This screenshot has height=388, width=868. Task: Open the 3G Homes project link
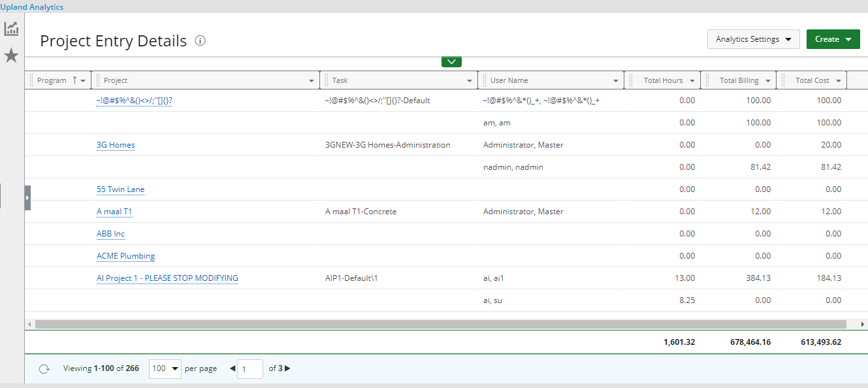[116, 145]
